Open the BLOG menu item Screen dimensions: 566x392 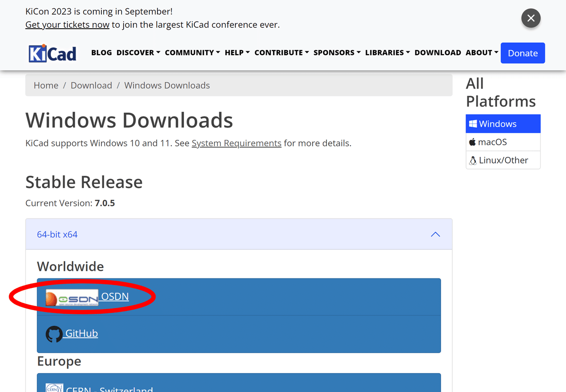[101, 53]
